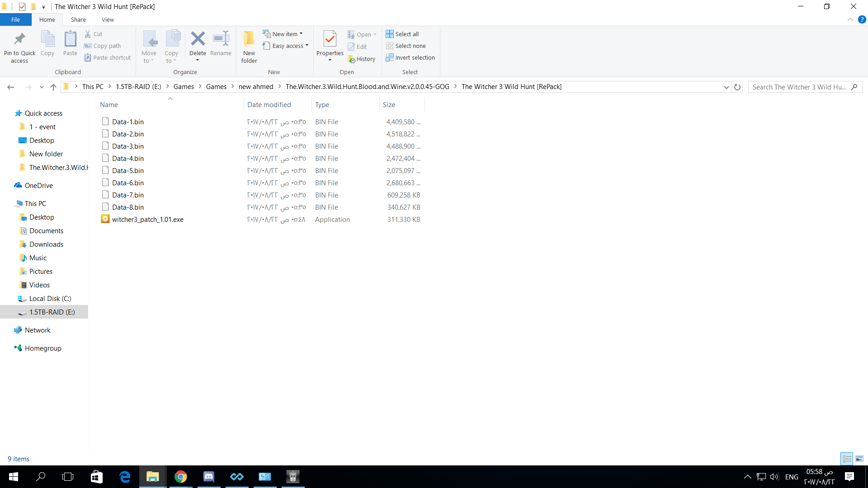Switch to the Share ribbon tab

coord(78,19)
